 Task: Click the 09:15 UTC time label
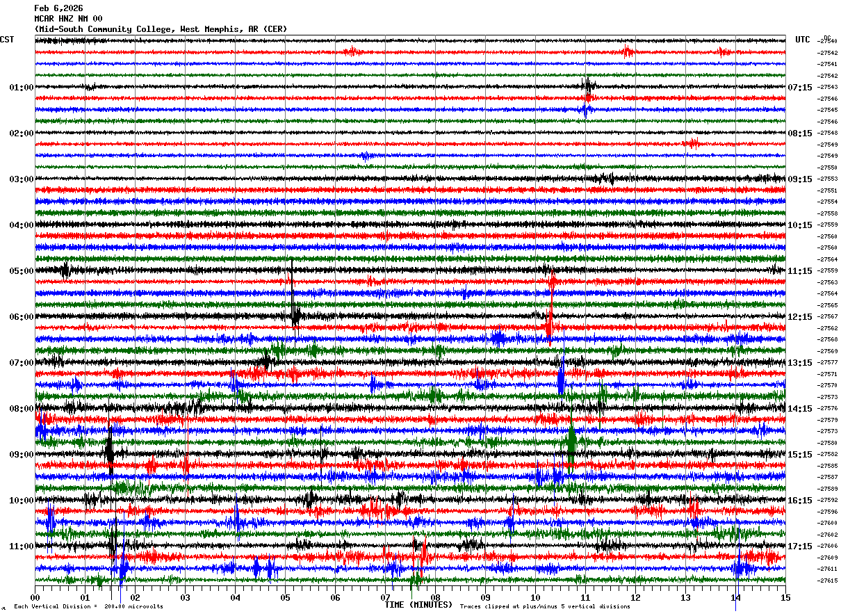tap(800, 179)
